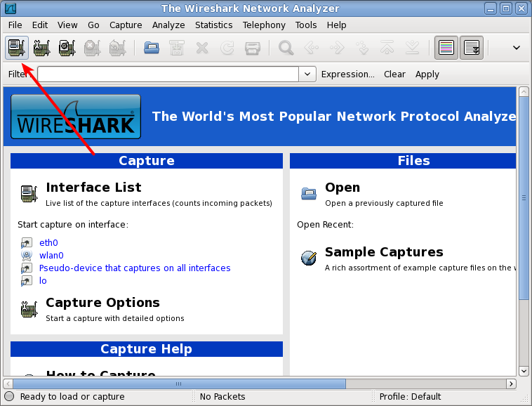Viewport: 532px width, 406px height.
Task: Start a new live capture toolbar icon
Action: [67, 48]
